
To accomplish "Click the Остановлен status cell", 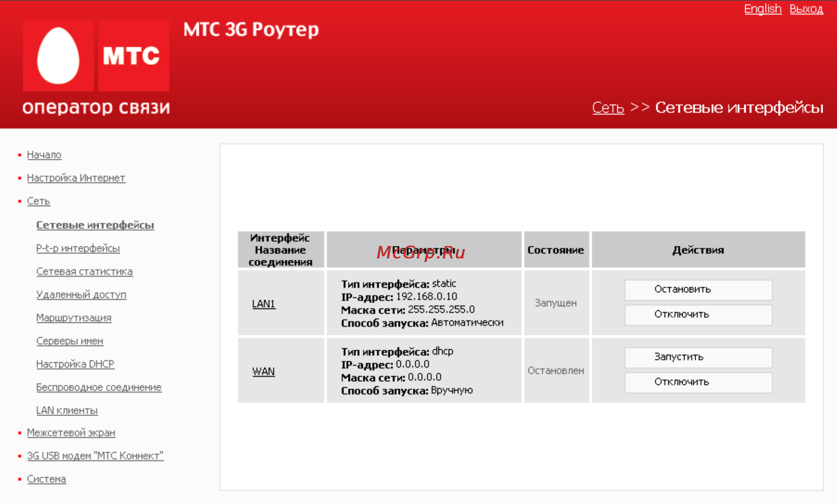I will [x=556, y=370].
